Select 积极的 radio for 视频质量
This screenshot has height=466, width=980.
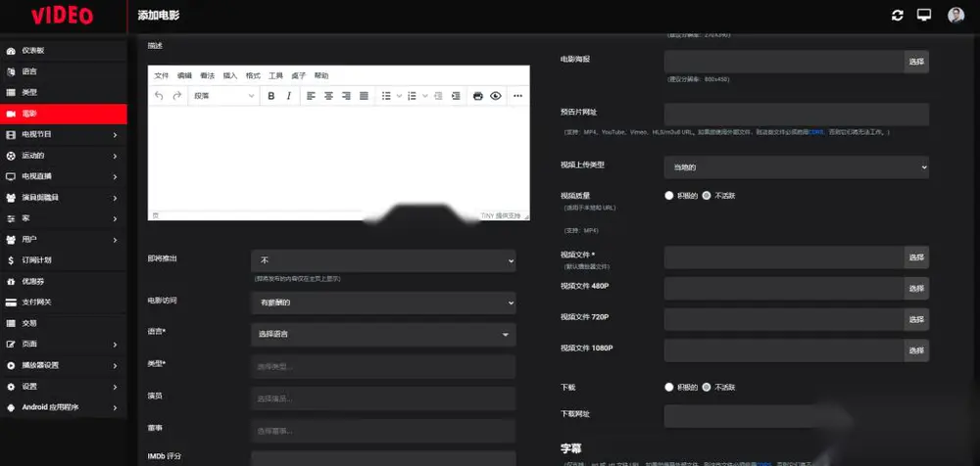(668, 196)
